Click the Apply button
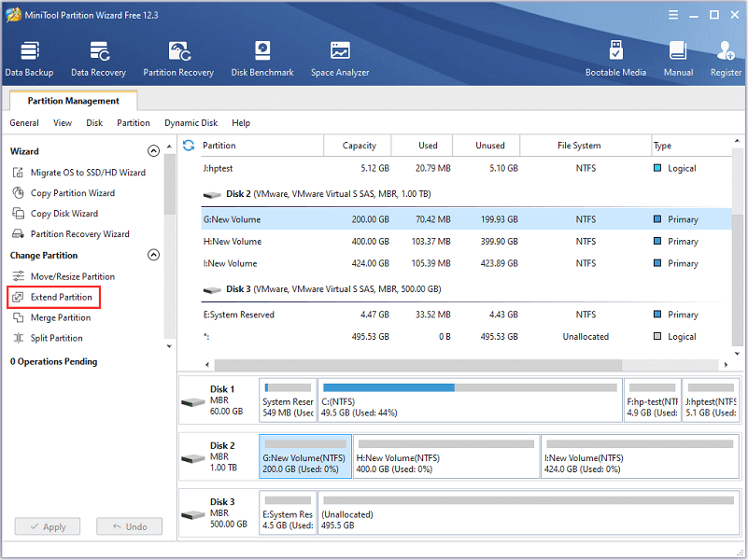This screenshot has height=560, width=748. 48,526
